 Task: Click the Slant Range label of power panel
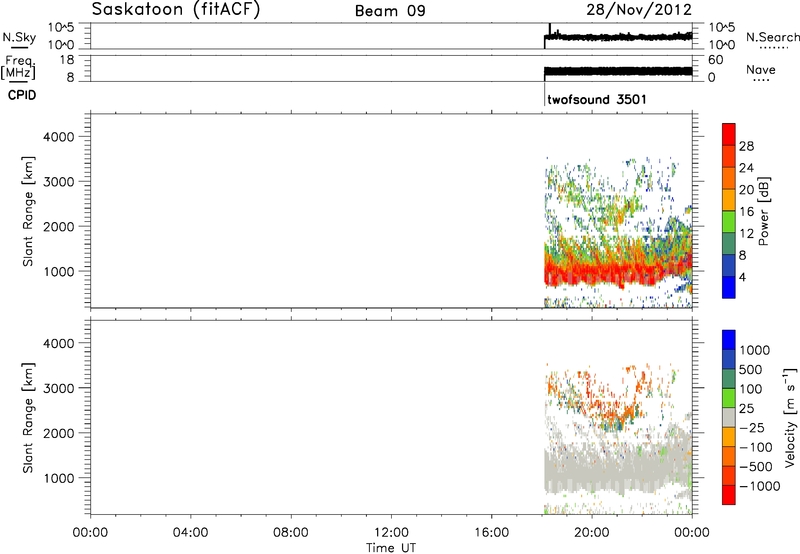point(28,211)
